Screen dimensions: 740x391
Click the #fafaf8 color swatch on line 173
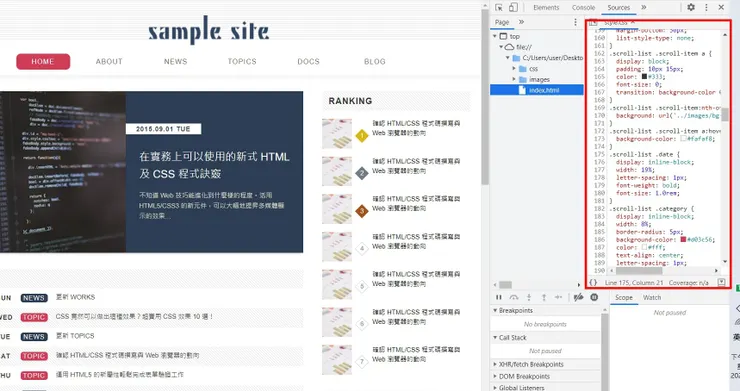(x=683, y=139)
